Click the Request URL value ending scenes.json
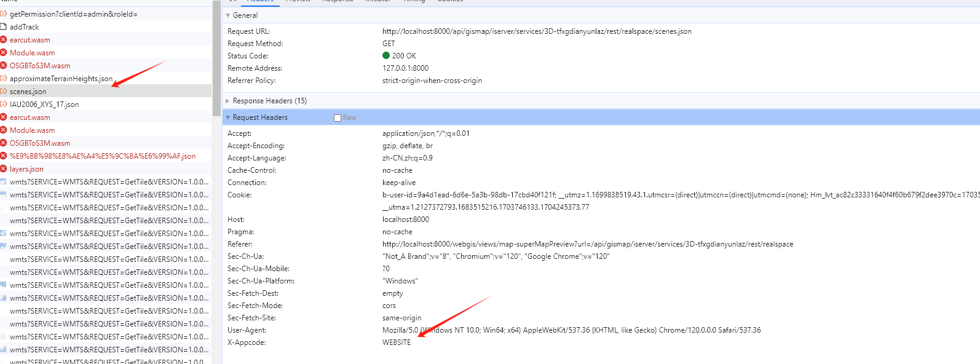 point(537,31)
